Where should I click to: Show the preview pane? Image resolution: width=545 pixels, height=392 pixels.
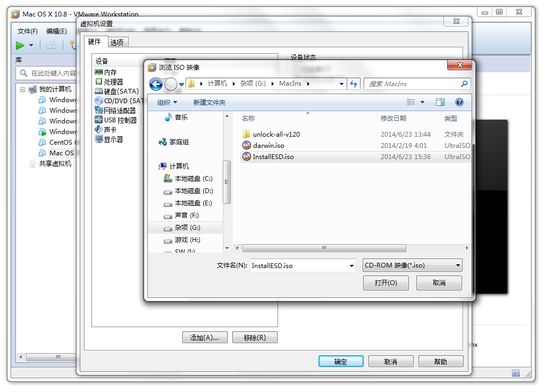point(440,102)
